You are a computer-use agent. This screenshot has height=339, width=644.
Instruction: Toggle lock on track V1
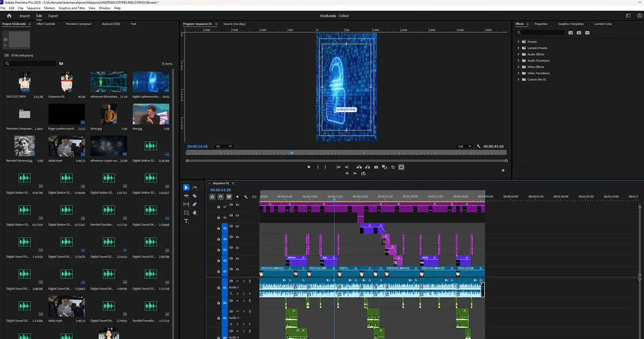[x=218, y=272]
